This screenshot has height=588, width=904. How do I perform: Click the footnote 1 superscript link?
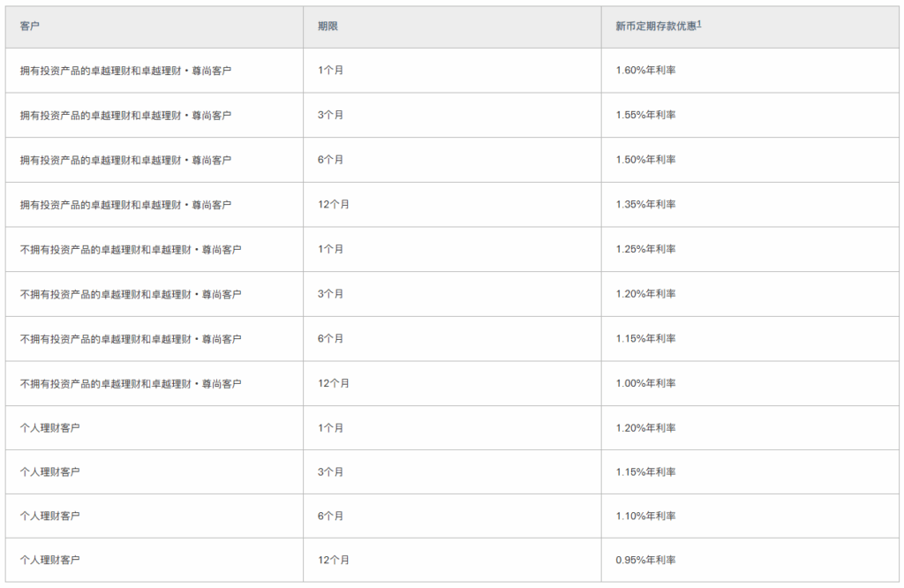(699, 24)
